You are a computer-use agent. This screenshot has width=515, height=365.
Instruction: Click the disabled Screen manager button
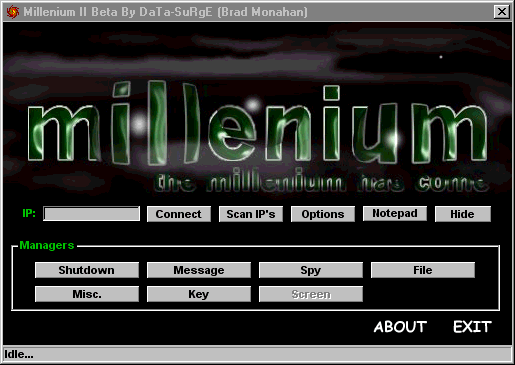coord(311,294)
